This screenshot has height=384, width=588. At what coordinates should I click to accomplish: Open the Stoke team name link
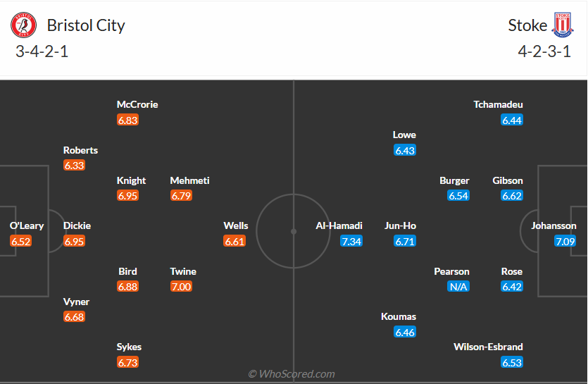click(527, 25)
